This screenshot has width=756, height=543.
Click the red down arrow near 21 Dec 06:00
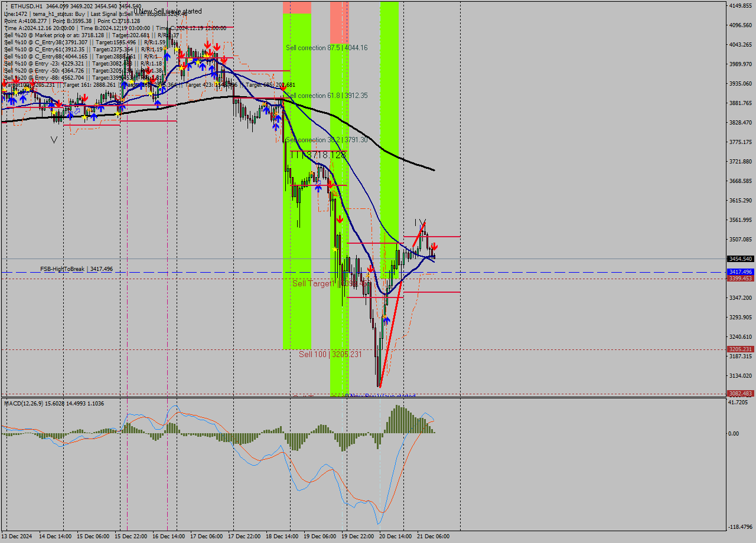point(434,246)
